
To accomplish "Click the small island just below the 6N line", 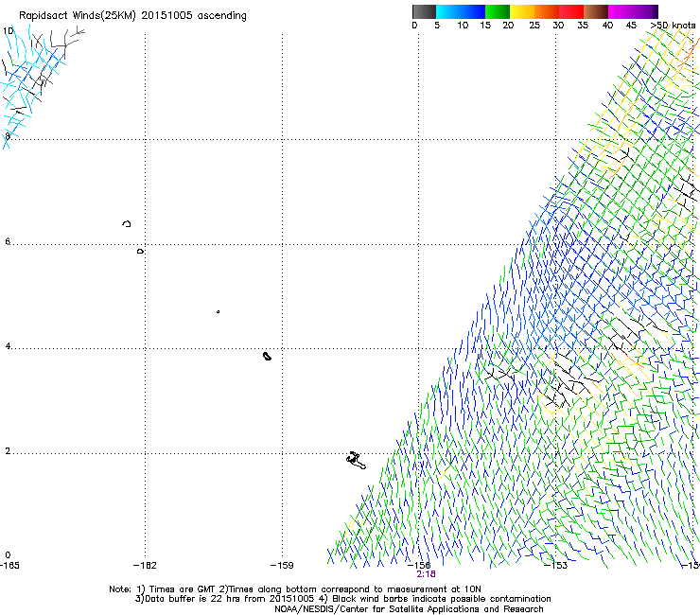I will [140, 252].
